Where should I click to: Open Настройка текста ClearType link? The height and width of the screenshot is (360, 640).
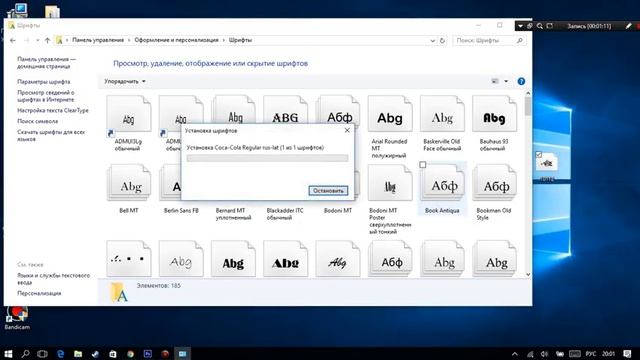(53, 110)
